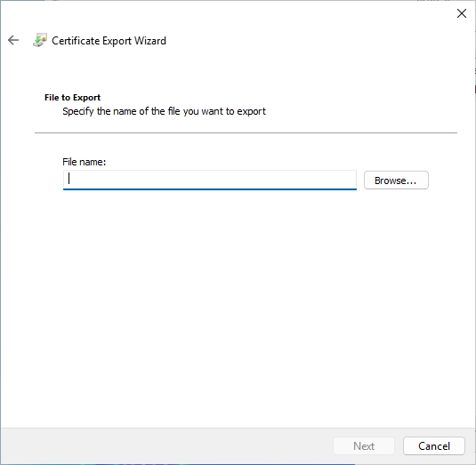The image size is (476, 465).
Task: Cancel the certificate export
Action: pos(434,446)
